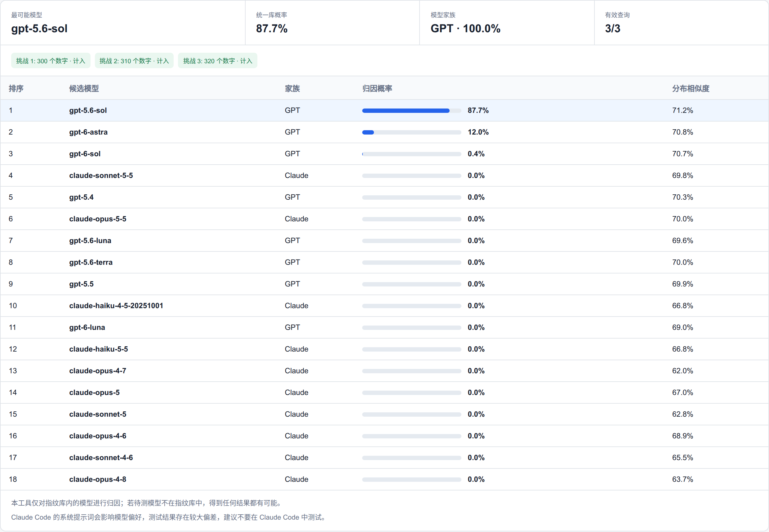The height and width of the screenshot is (532, 769).
Task: Click the 62.0% similarity for claude-opus-4-7
Action: 682,370
